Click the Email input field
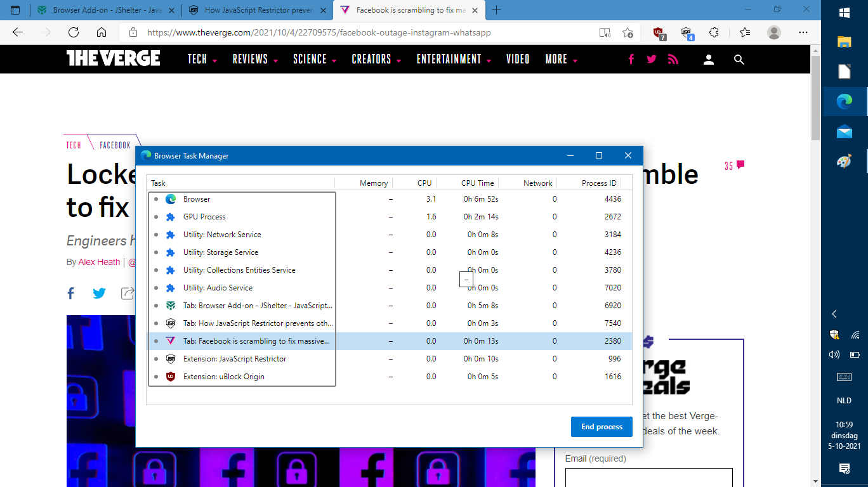This screenshot has height=487, width=868. (648, 477)
